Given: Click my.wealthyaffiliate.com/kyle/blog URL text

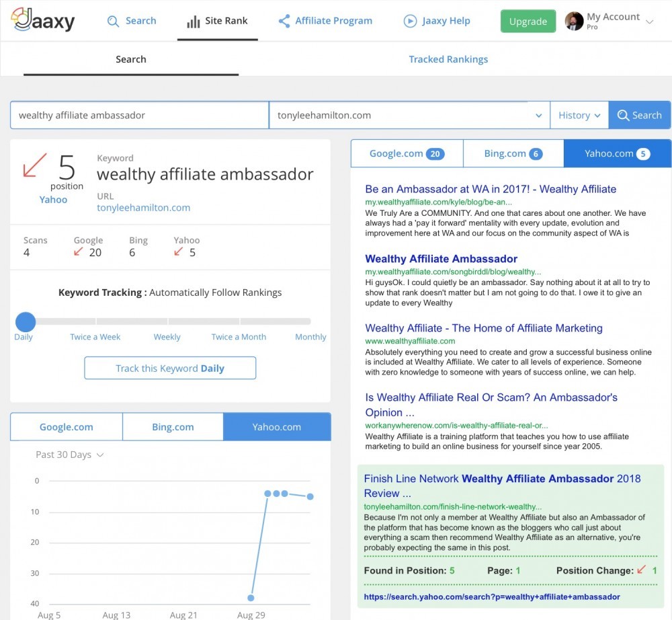Looking at the screenshot, I should [438, 202].
